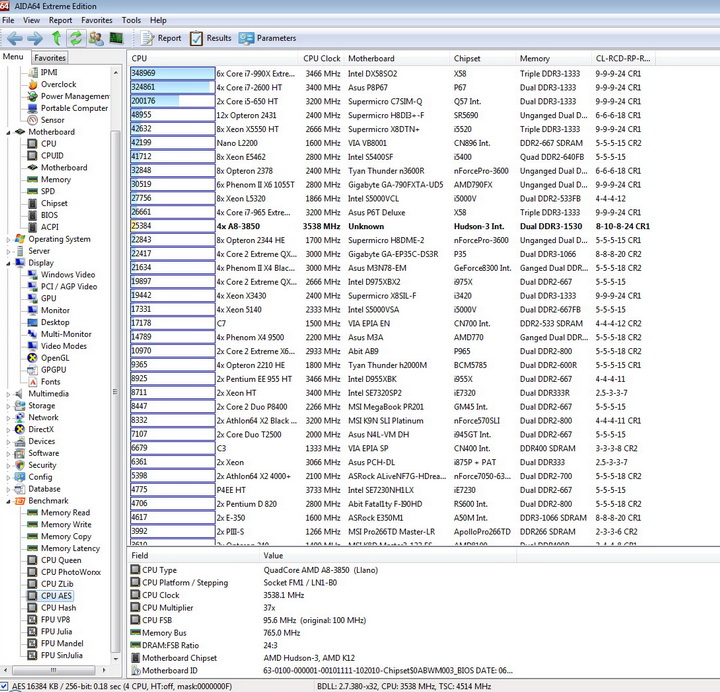720x692 pixels.
Task: Sort by the Motherboard column header
Action: pos(397,58)
